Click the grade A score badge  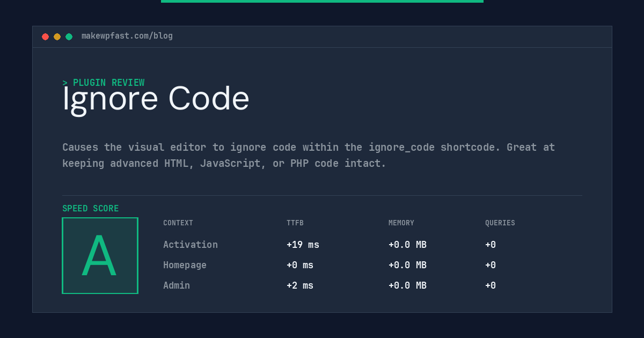(100, 255)
